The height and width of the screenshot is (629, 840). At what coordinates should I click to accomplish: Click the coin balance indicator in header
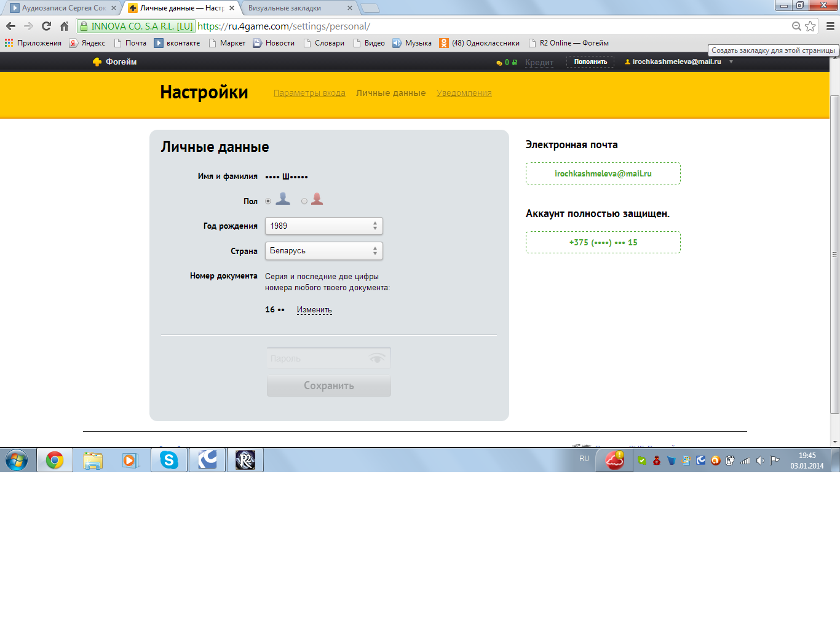tap(507, 62)
